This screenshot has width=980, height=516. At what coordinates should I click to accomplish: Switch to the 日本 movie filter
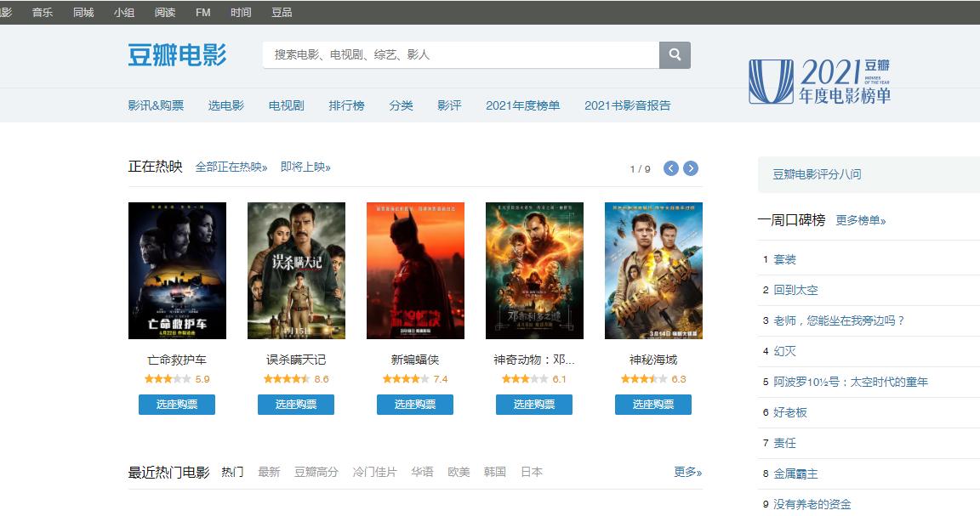532,472
